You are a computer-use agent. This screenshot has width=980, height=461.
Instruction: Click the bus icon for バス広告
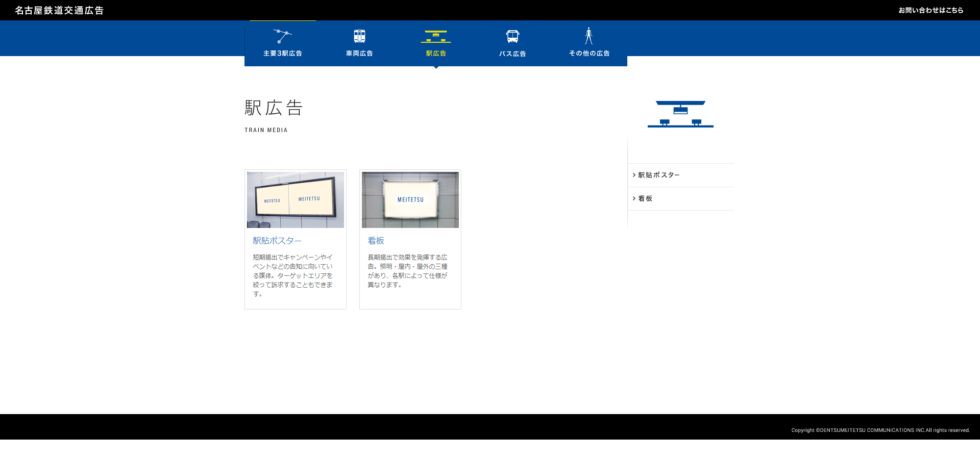(512, 36)
